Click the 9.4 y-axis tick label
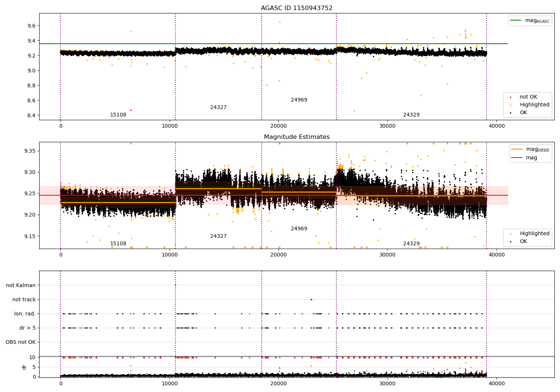Image resolution: width=560 pixels, height=392 pixels. coord(31,41)
